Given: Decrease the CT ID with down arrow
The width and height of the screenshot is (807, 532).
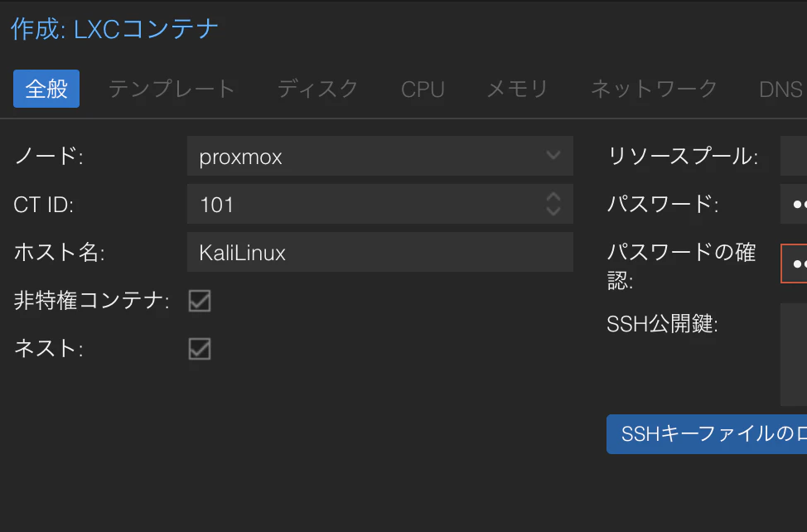Looking at the screenshot, I should [x=553, y=210].
